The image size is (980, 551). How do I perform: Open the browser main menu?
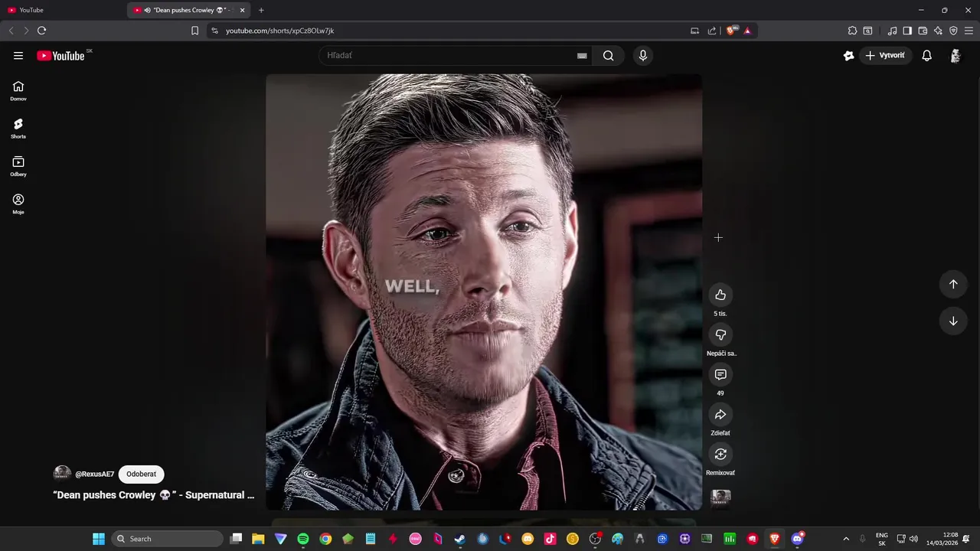point(969,31)
